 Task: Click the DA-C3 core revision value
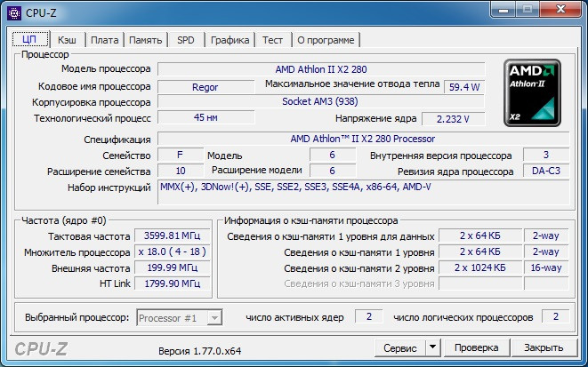click(546, 171)
